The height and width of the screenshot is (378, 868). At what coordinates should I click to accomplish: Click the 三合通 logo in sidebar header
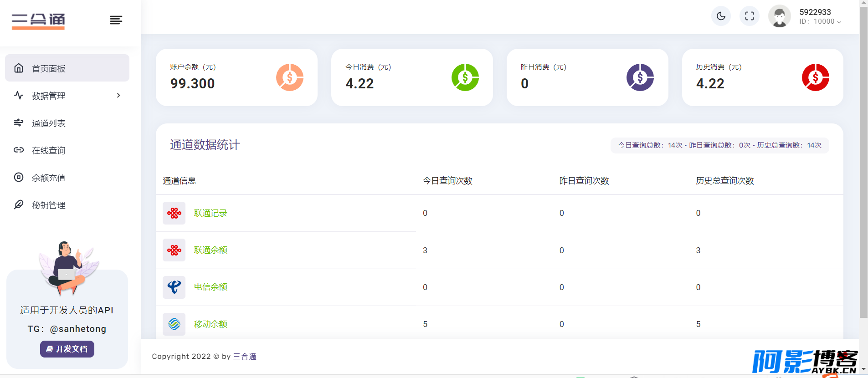tap(38, 21)
